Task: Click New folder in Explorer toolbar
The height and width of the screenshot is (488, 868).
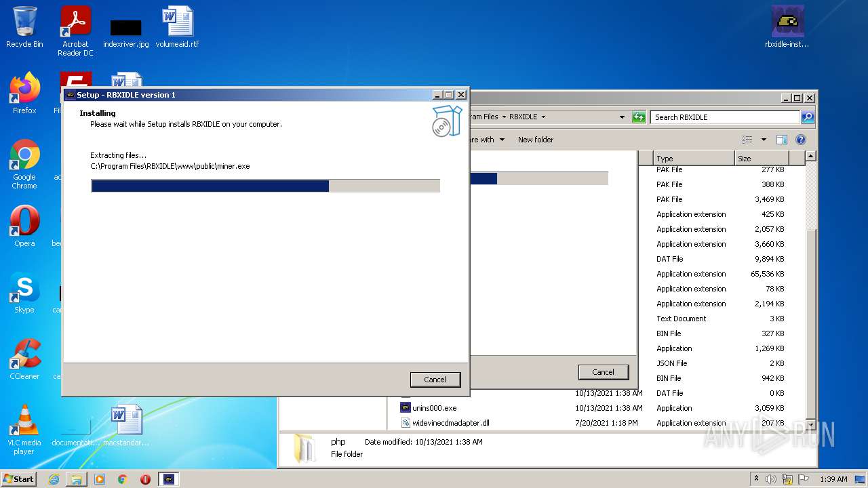Action: pyautogui.click(x=536, y=140)
